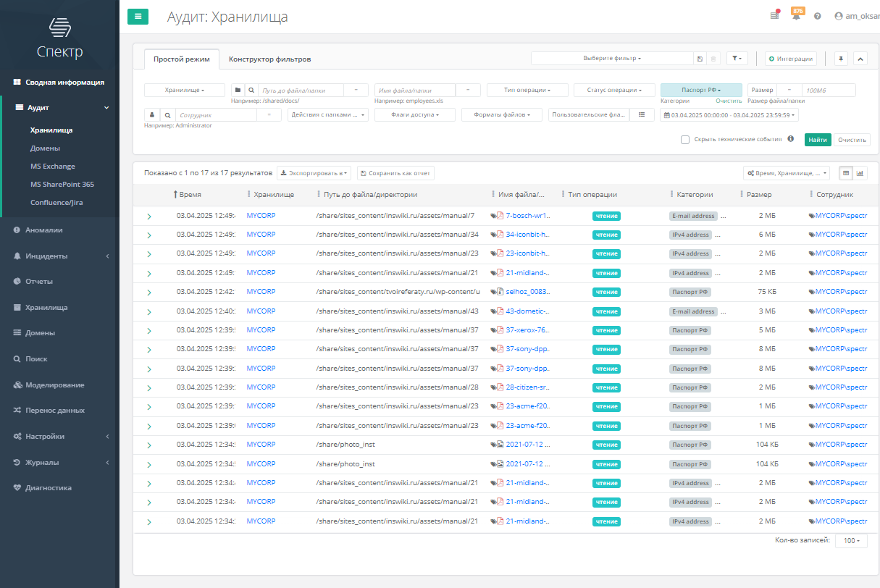
Task: Click 'Сохранить как отчет' button
Action: (x=395, y=173)
